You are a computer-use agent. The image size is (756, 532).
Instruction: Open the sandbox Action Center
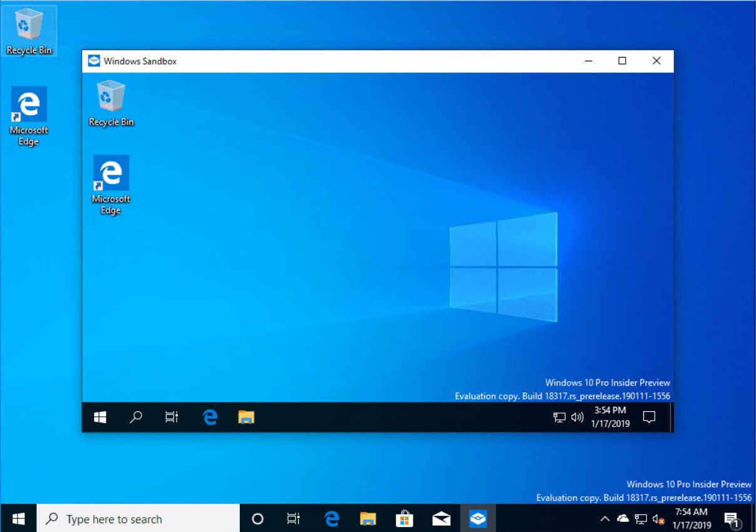click(650, 417)
